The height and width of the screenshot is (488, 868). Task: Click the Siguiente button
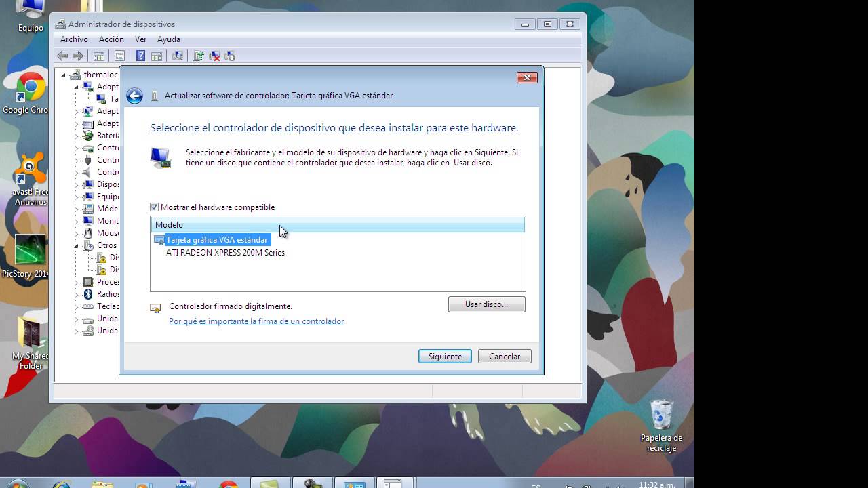tap(445, 357)
